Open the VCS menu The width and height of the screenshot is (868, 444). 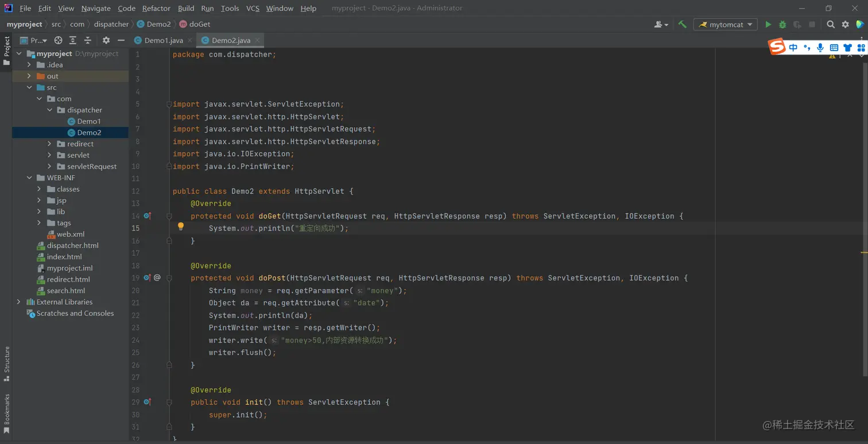pyautogui.click(x=253, y=8)
